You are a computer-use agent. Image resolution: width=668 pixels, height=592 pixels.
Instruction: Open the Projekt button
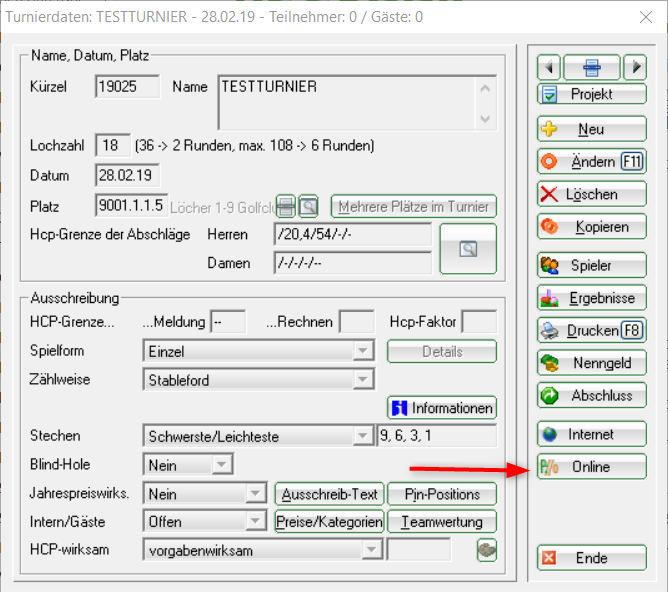592,94
